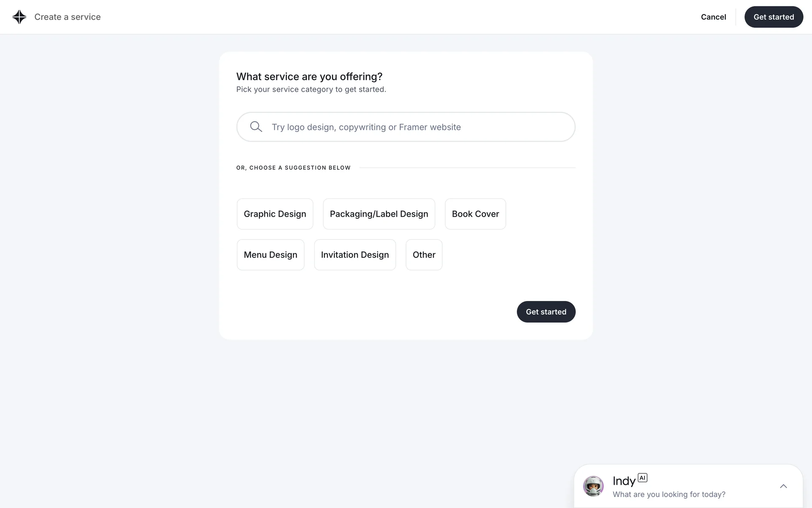Click the 'Or, choose a suggestion below' label
812x508 pixels.
294,168
